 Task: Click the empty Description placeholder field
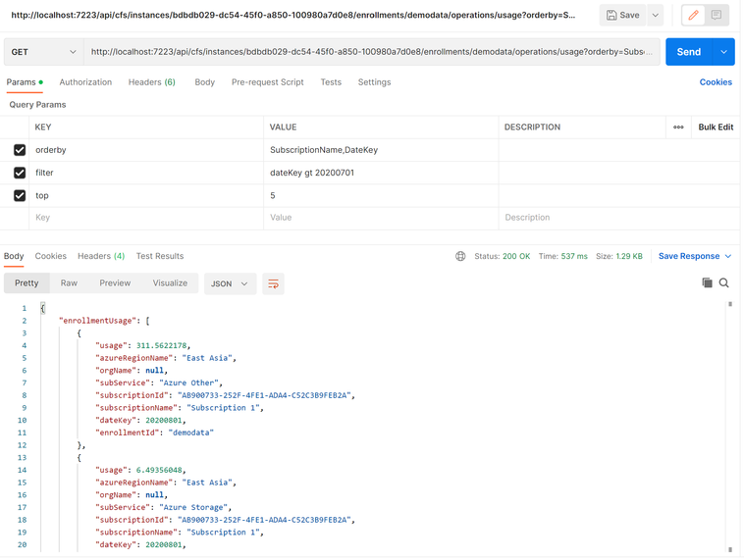(x=619, y=218)
